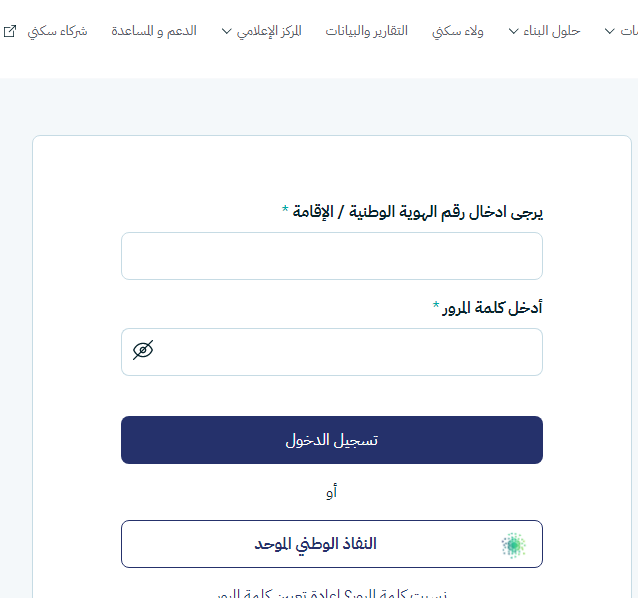The width and height of the screenshot is (638, 598).
Task: Click the cut-off leftmost navigation menu text
Action: (629, 31)
